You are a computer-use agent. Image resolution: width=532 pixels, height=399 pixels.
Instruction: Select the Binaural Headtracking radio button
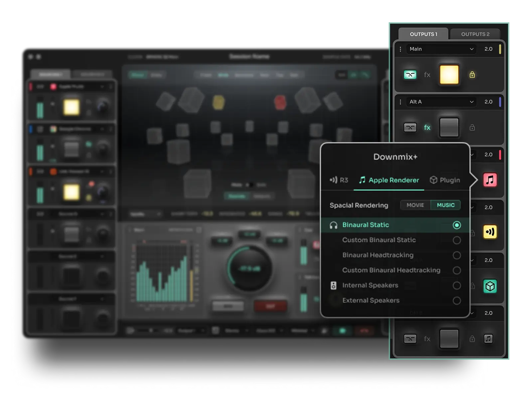(457, 255)
